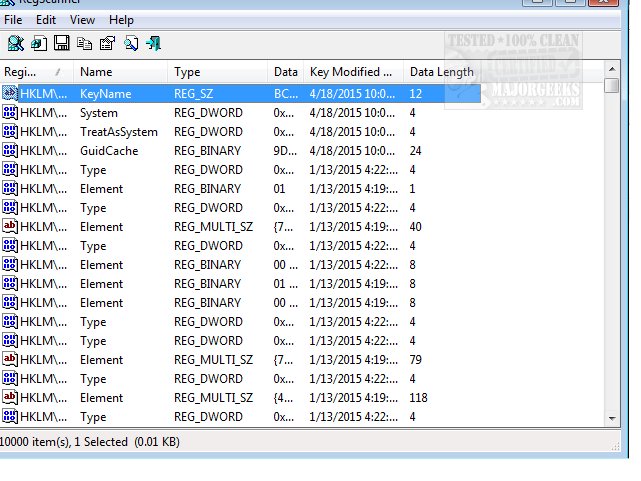This screenshot has width=641, height=481.
Task: Click the ab icon of Element row with length 79
Action: [x=10, y=359]
